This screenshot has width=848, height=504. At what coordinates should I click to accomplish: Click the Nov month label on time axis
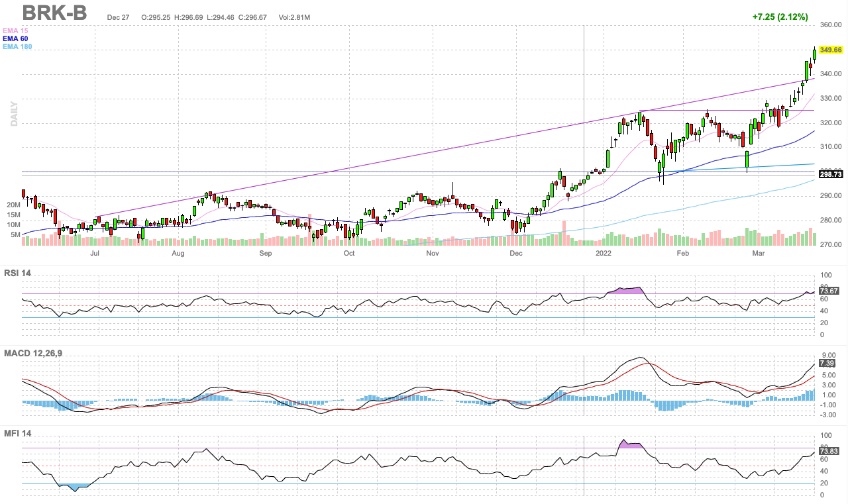click(x=433, y=253)
